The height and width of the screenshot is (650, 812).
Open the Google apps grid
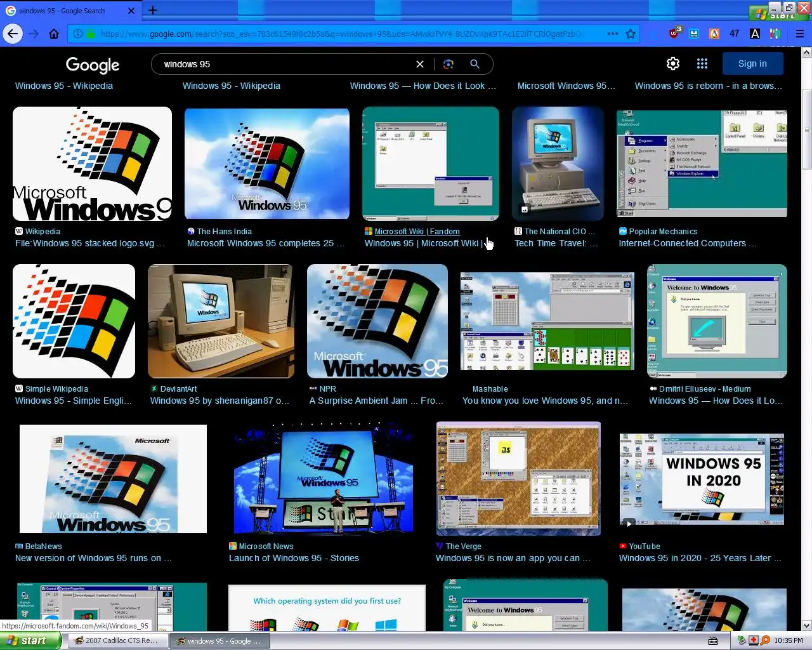702,63
